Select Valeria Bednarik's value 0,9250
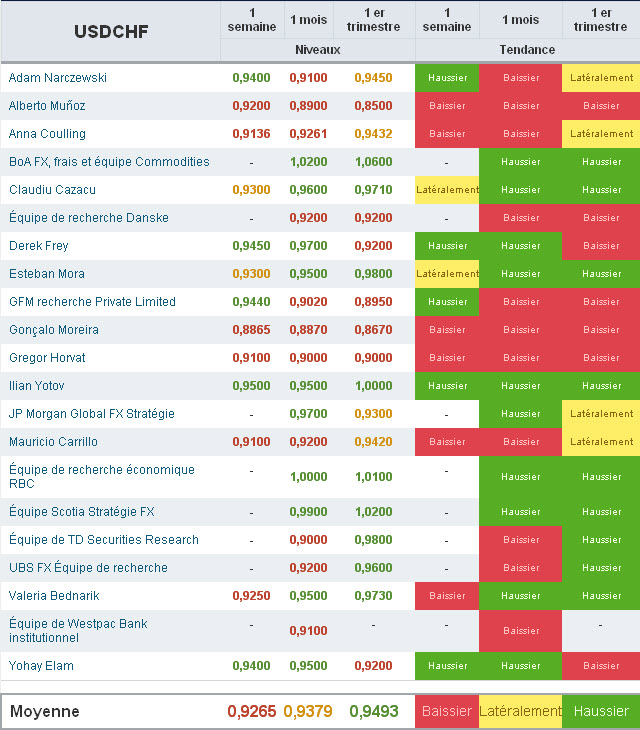Viewport: 640px width, 730px height. click(x=251, y=595)
